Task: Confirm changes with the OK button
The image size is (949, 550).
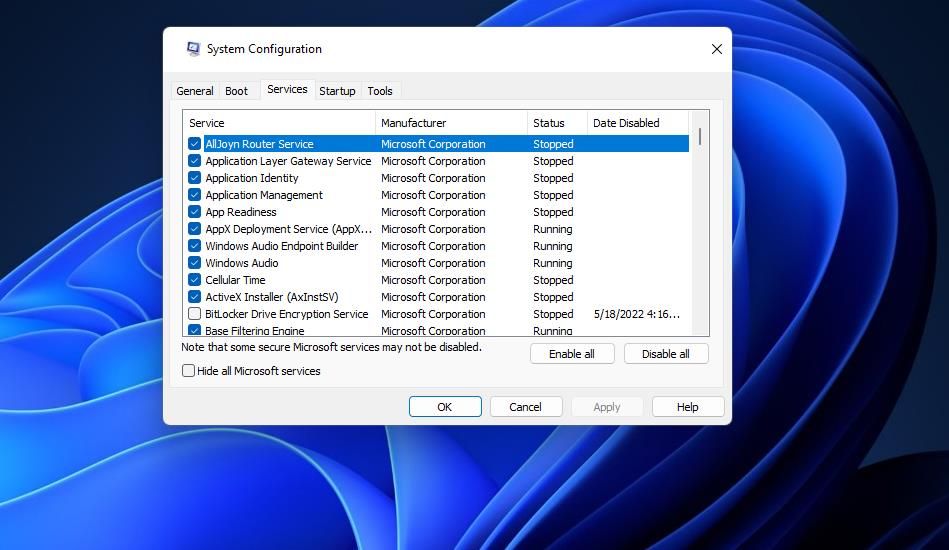Action: (x=445, y=407)
